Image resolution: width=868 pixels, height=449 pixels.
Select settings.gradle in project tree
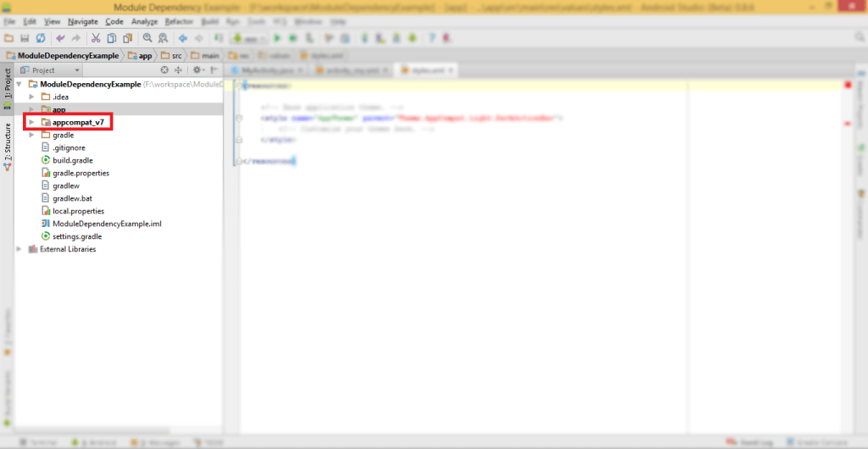point(77,236)
